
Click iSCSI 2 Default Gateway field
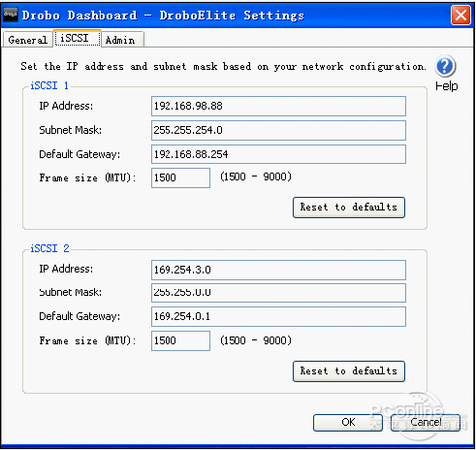pos(278,316)
